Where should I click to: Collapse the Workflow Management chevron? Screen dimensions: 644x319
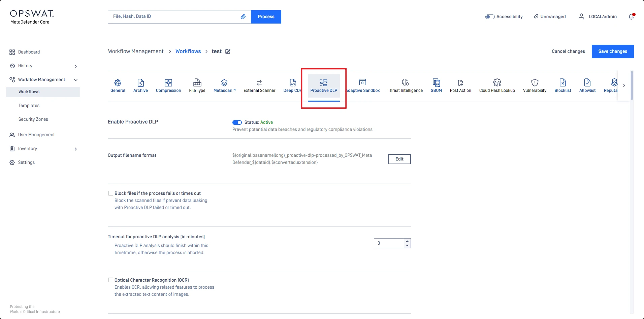pyautogui.click(x=76, y=80)
